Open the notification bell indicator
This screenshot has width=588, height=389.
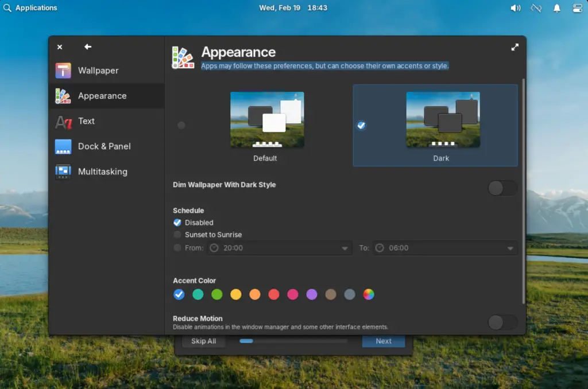point(556,7)
